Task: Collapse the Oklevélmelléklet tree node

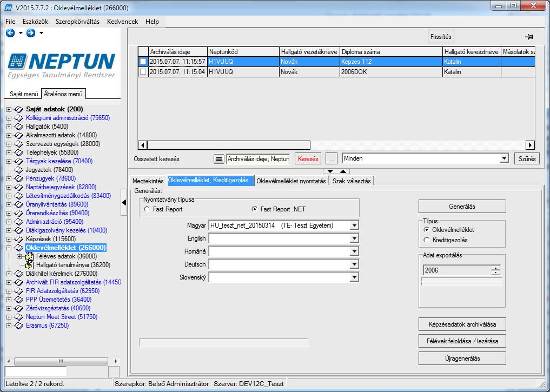Action: 9,248
